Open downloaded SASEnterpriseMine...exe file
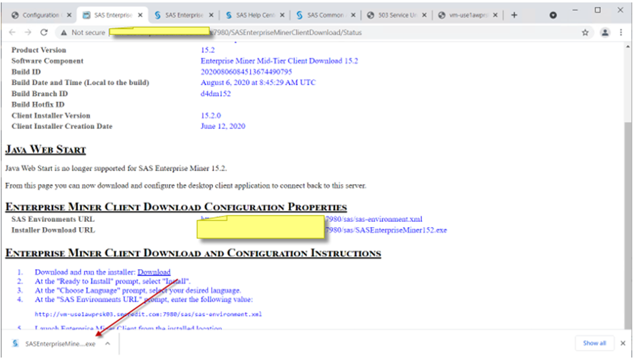The image size is (633, 364). point(60,344)
